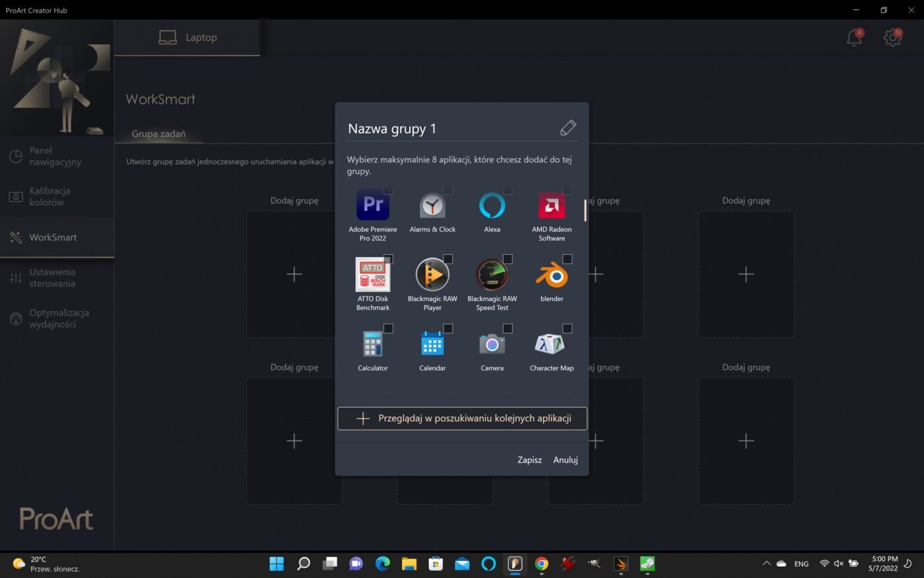This screenshot has height=578, width=924.
Task: Open settings gear icon in header
Action: pos(892,38)
